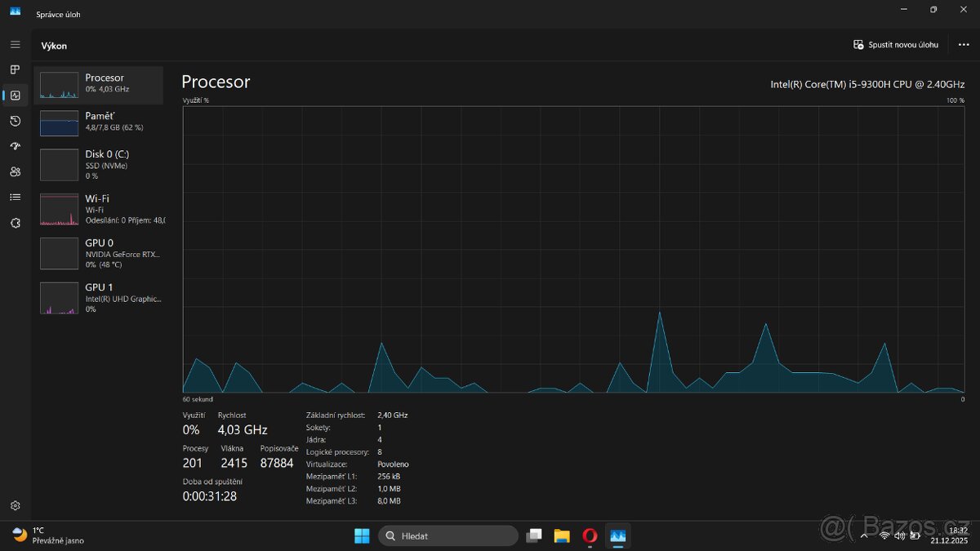
Task: Open the Details list page icon
Action: tap(15, 197)
